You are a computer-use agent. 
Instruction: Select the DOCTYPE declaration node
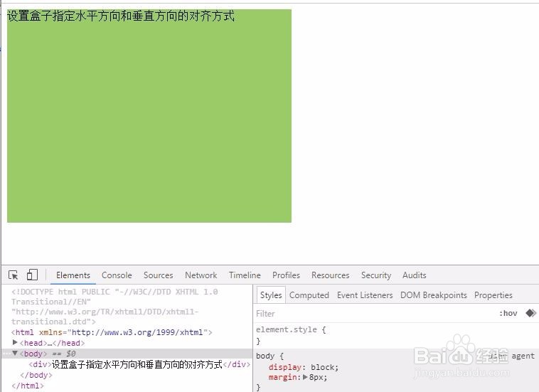114,307
